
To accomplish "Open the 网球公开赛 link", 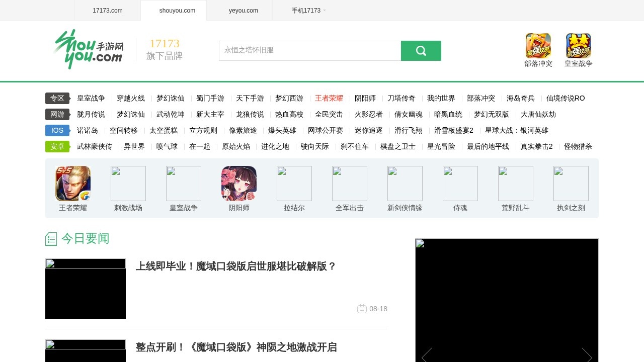I will [x=326, y=130].
